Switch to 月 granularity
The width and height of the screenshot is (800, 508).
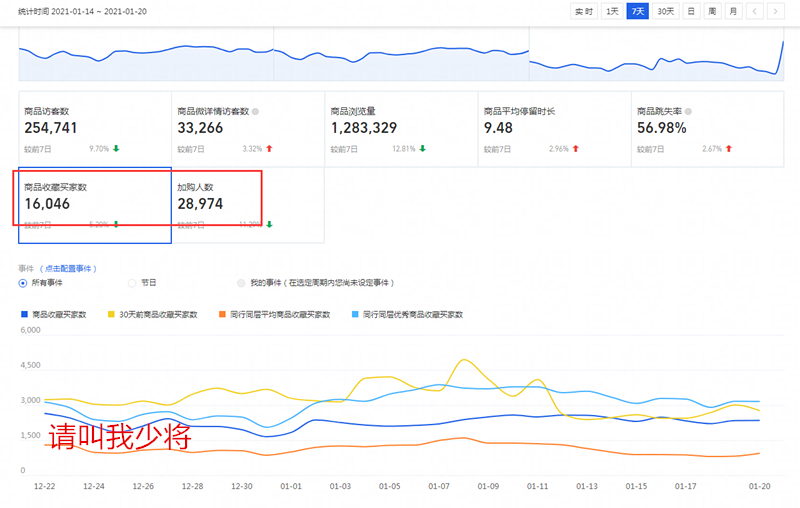[733, 11]
